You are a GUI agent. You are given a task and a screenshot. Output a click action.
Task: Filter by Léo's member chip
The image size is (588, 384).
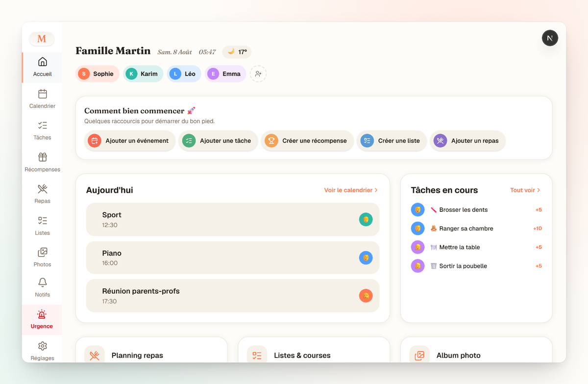pyautogui.click(x=184, y=74)
